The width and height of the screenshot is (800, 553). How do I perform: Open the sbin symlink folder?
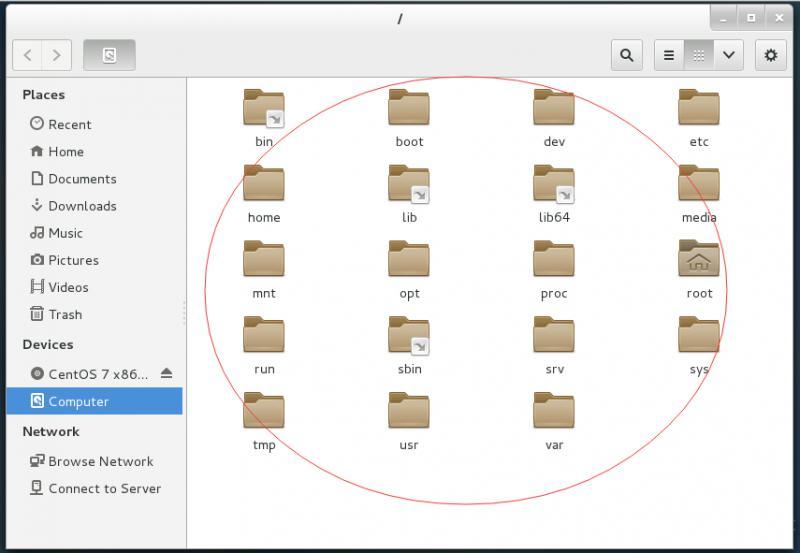point(409,335)
